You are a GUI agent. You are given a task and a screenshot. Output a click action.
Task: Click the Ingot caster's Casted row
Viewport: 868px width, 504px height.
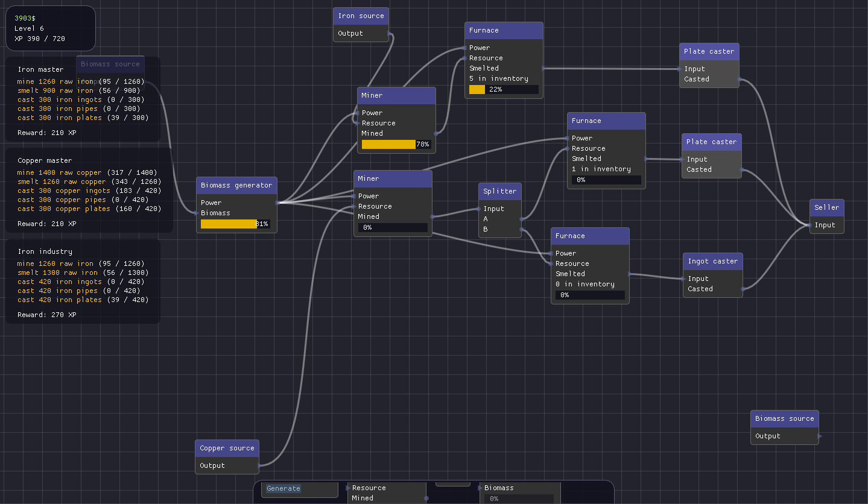[x=713, y=289]
